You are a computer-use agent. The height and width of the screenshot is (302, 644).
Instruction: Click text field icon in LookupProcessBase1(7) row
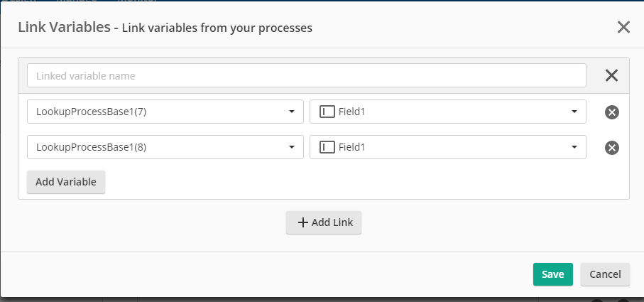coord(327,112)
